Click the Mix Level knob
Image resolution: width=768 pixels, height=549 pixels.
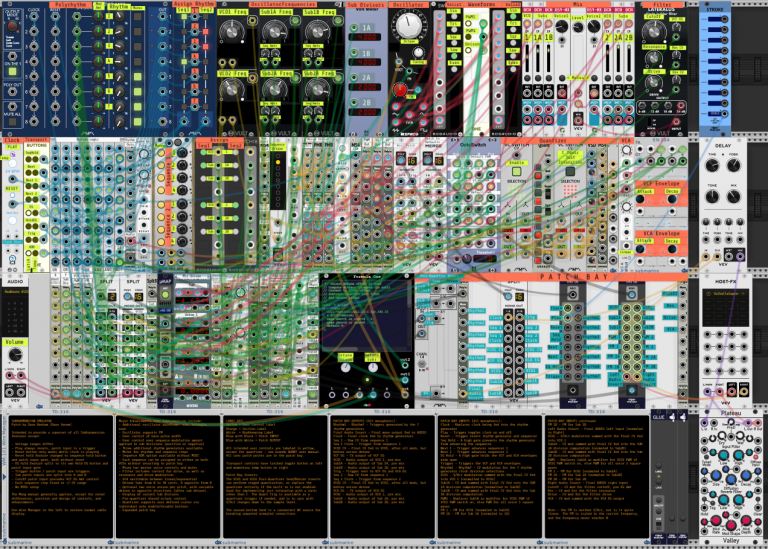point(578,27)
